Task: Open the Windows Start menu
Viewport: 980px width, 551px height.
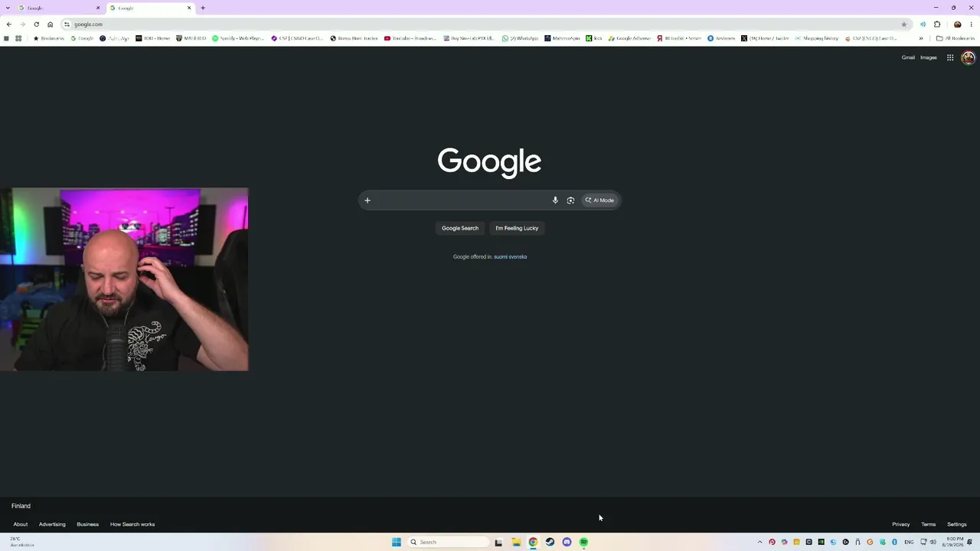Action: (397, 542)
